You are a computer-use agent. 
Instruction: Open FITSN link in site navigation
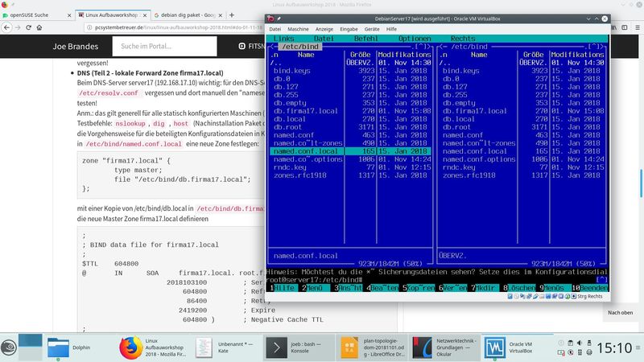(252, 47)
